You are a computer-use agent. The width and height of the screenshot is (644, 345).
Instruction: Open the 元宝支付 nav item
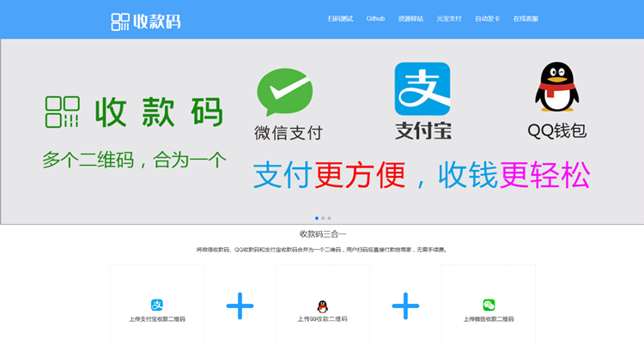448,19
